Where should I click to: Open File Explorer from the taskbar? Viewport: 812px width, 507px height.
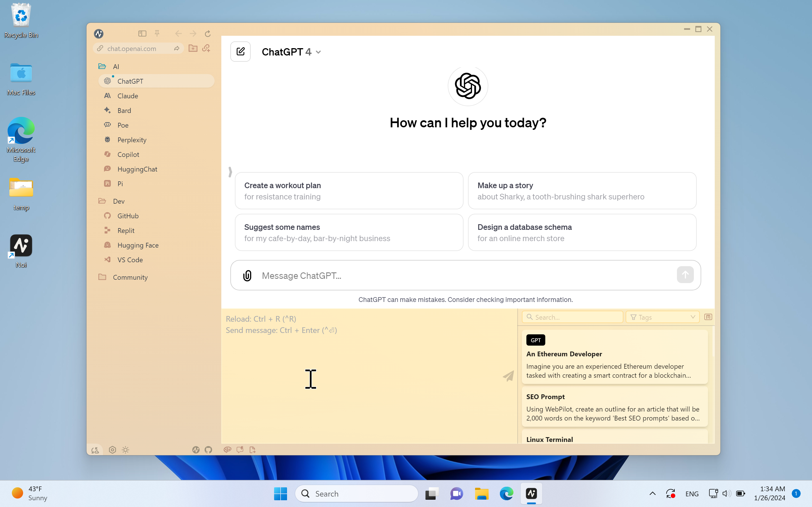tap(482, 493)
